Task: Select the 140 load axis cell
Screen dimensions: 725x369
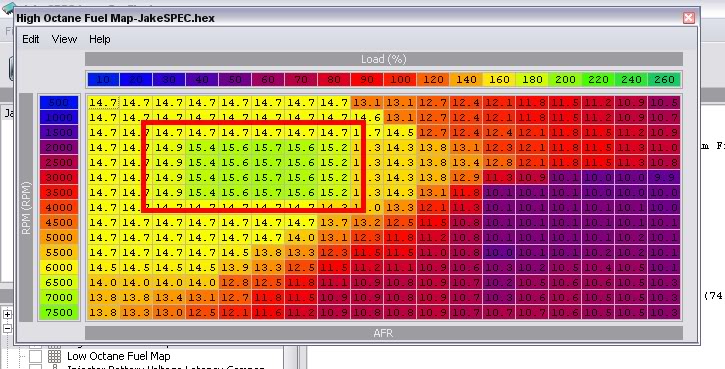Action: pos(467,80)
